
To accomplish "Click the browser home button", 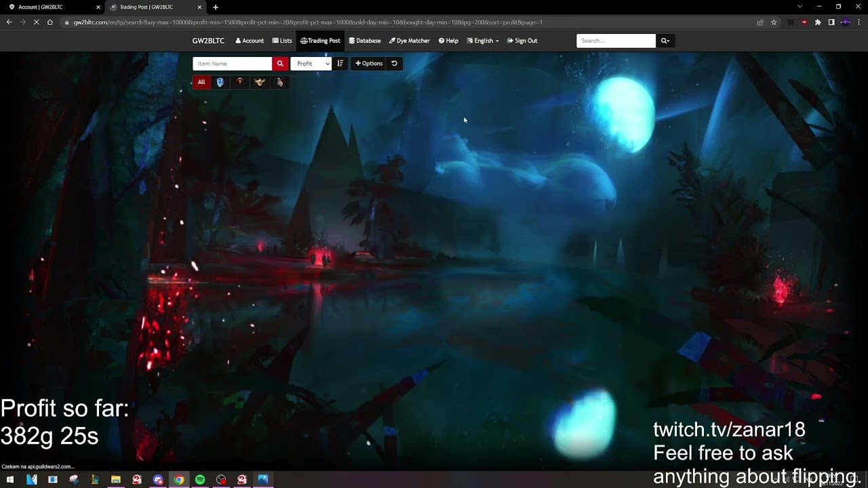I will (50, 22).
